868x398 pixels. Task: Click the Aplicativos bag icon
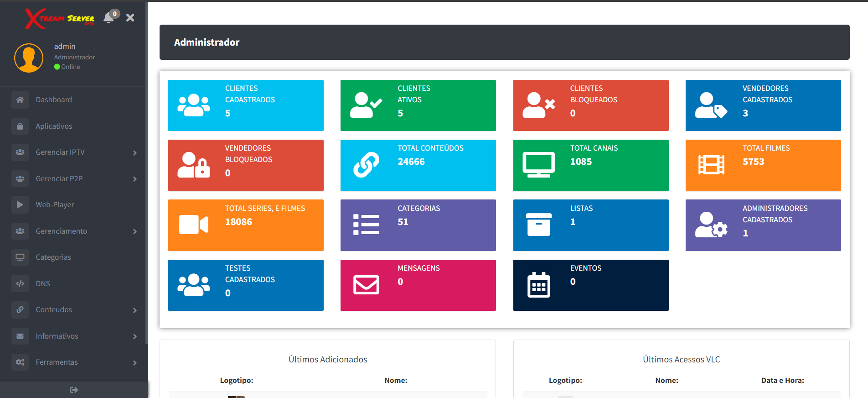(x=20, y=126)
